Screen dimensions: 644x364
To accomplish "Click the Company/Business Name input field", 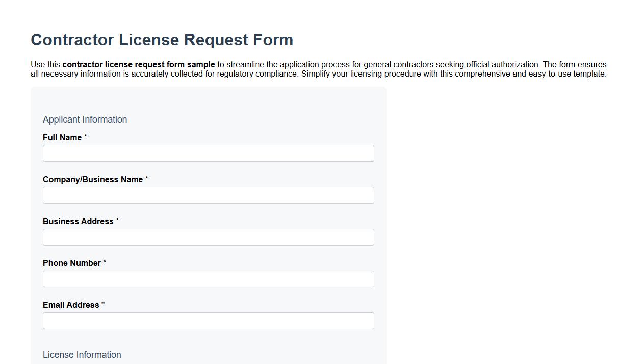I will pyautogui.click(x=209, y=195).
